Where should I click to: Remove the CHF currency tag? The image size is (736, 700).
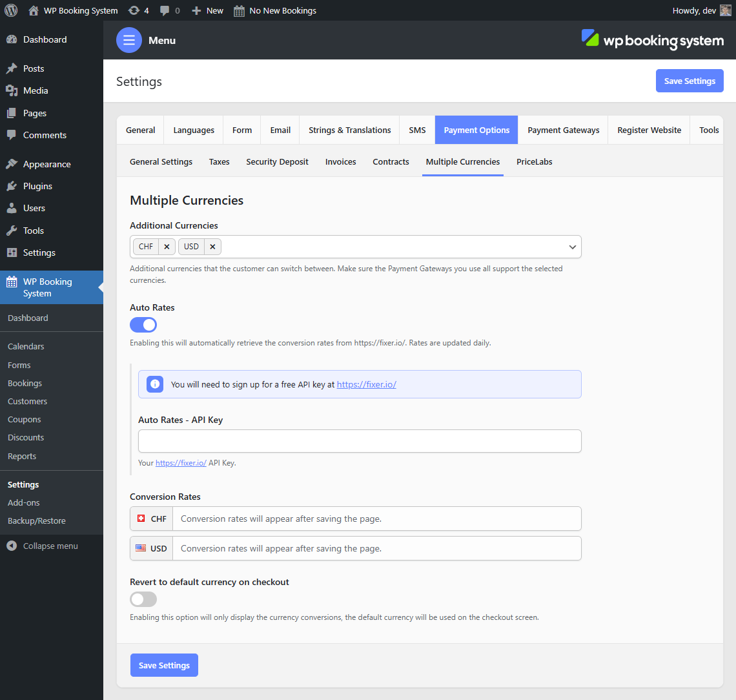point(167,247)
